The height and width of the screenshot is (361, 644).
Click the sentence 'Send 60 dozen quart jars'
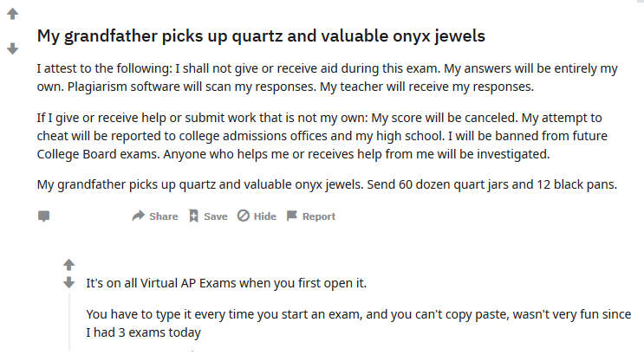pyautogui.click(x=492, y=184)
